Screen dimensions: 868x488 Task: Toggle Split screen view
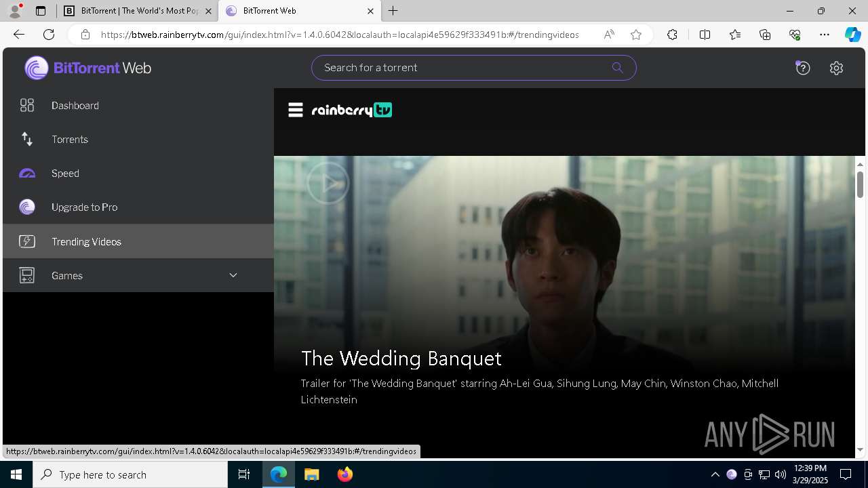[705, 35]
